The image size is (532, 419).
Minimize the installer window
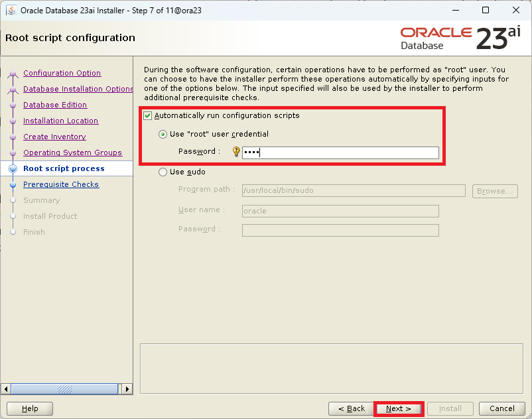pyautogui.click(x=456, y=10)
